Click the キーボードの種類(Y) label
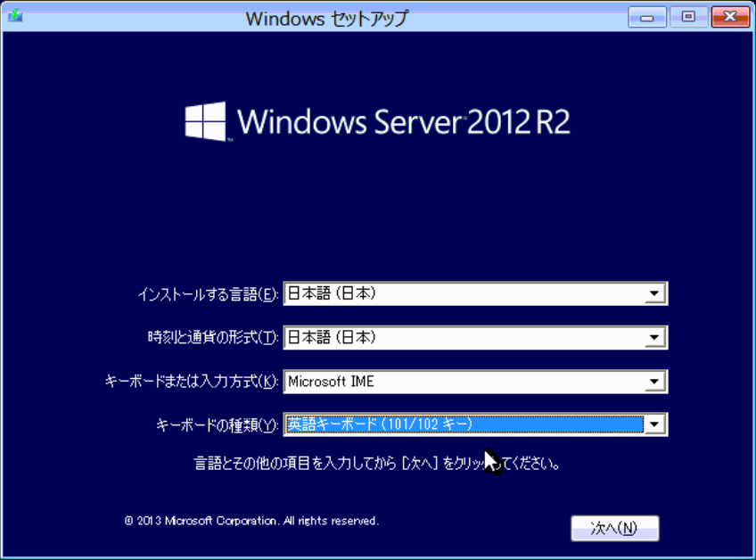756x560 pixels. point(218,425)
